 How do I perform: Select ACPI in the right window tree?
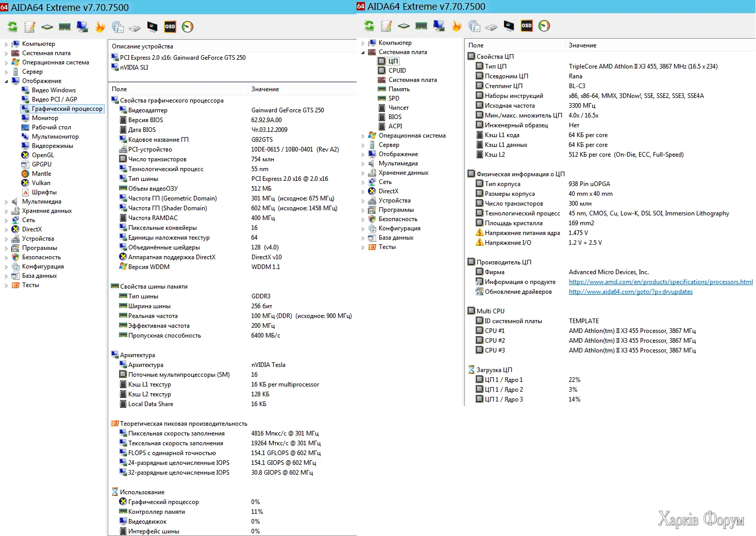[395, 126]
